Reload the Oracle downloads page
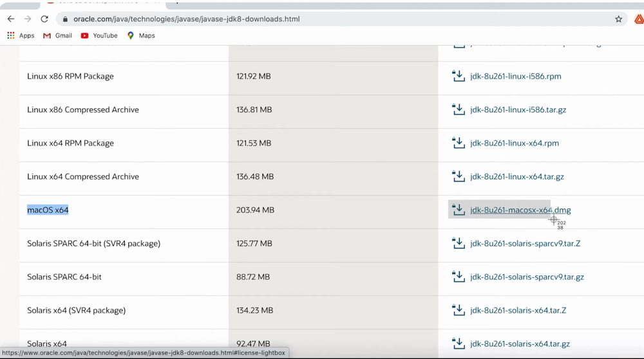This screenshot has width=644, height=359. click(44, 19)
